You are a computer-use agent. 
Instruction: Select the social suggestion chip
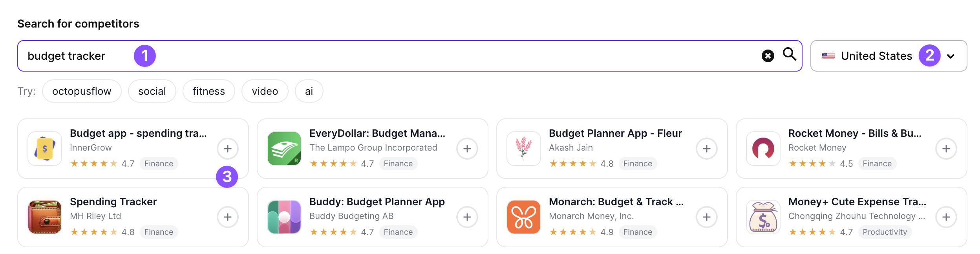(152, 91)
